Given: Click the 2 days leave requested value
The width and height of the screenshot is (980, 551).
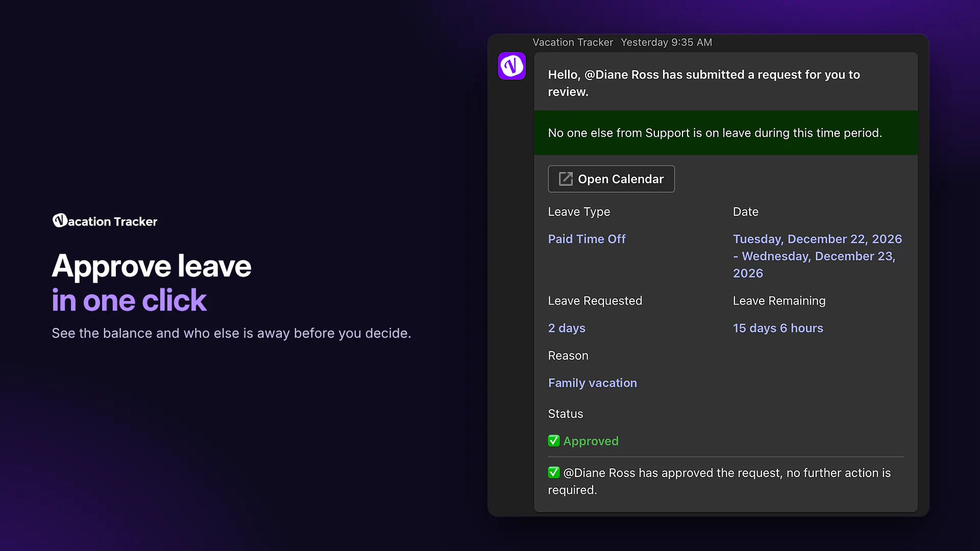Looking at the screenshot, I should tap(567, 328).
